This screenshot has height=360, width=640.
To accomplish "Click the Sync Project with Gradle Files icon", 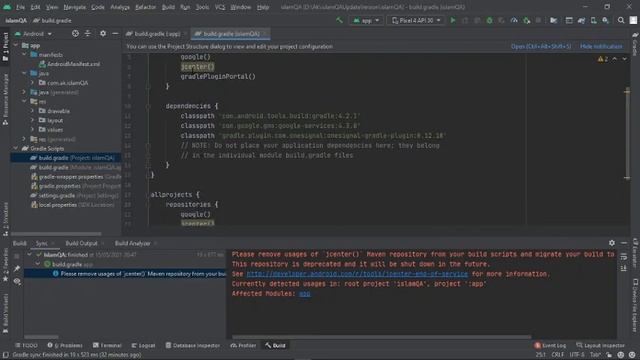I will click(581, 20).
